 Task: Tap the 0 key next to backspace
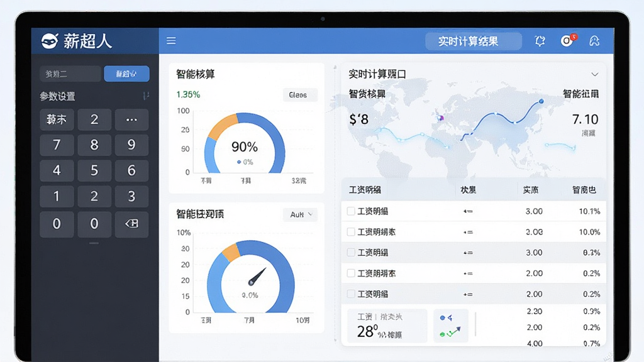pos(94,224)
